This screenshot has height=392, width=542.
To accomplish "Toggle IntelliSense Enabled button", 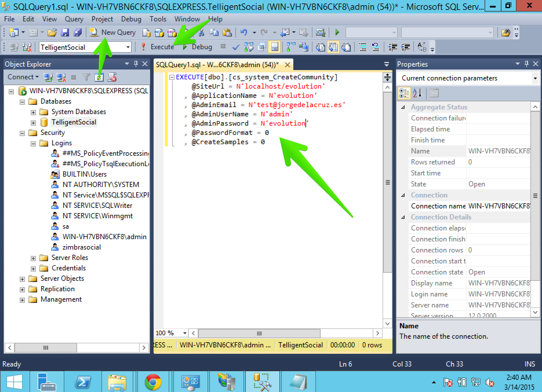I will (x=274, y=47).
